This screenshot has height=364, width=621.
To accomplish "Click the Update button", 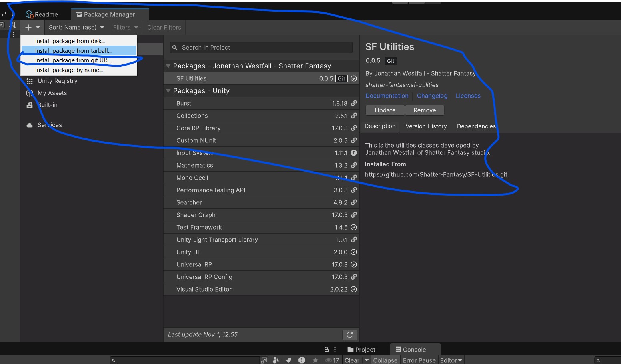I will (x=385, y=110).
